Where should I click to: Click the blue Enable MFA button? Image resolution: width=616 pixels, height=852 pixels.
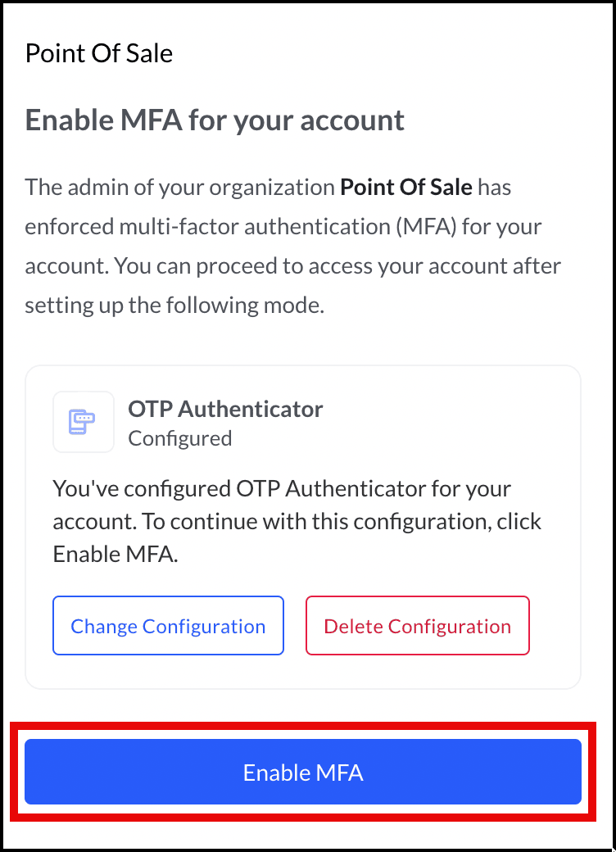point(303,772)
